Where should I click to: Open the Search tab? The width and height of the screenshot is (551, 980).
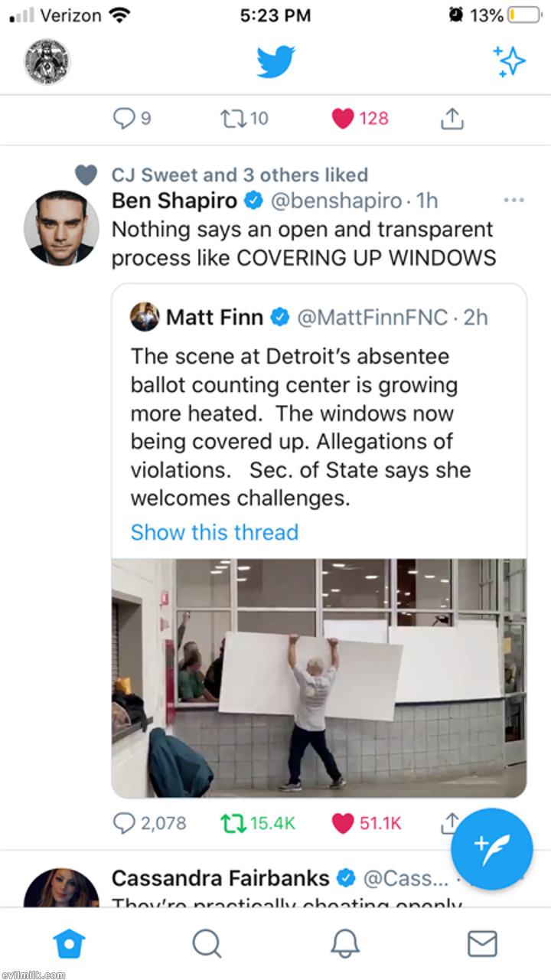pyautogui.click(x=207, y=943)
